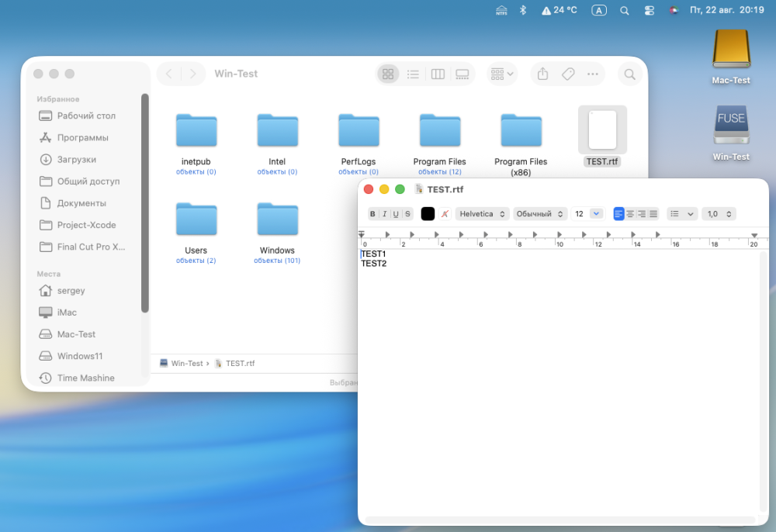Open the text background color swatch

(x=445, y=214)
